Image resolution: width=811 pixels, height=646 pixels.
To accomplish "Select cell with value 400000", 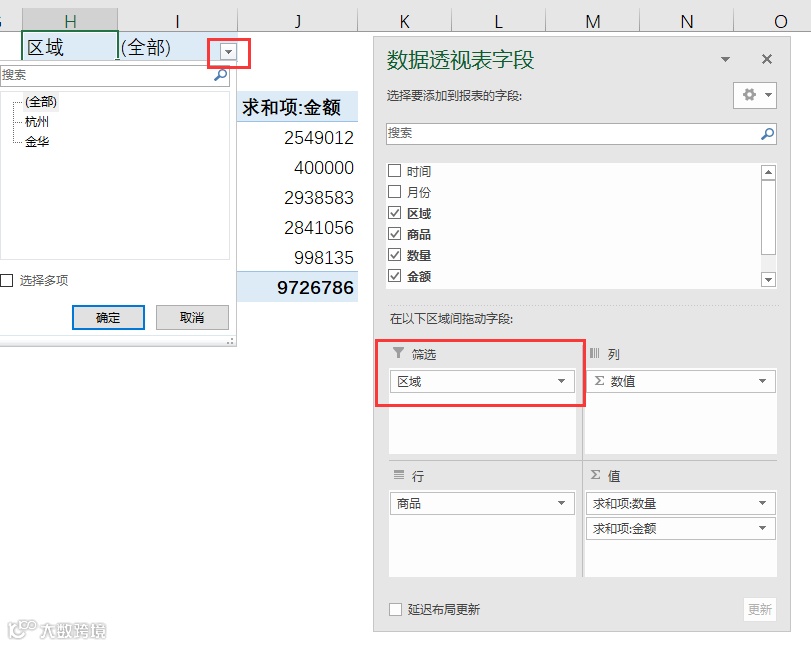I will (x=297, y=168).
